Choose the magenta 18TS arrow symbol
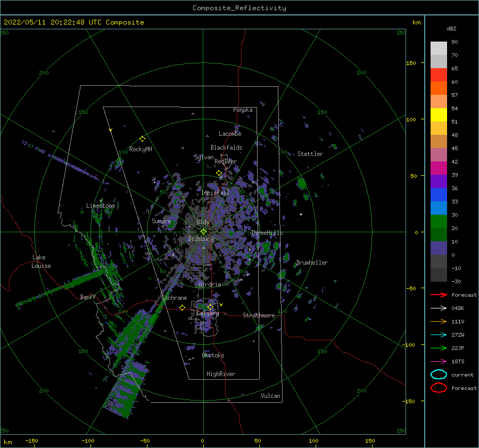The image size is (479, 448). [x=439, y=362]
